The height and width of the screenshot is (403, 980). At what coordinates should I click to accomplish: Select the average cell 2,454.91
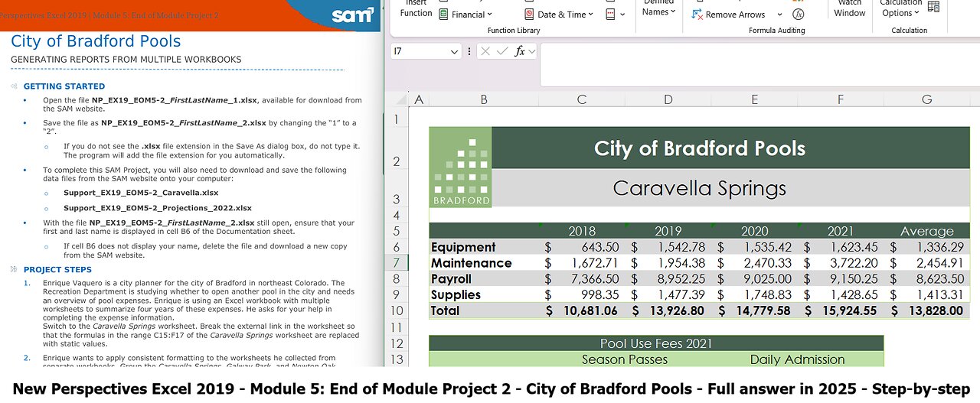pyautogui.click(x=927, y=263)
